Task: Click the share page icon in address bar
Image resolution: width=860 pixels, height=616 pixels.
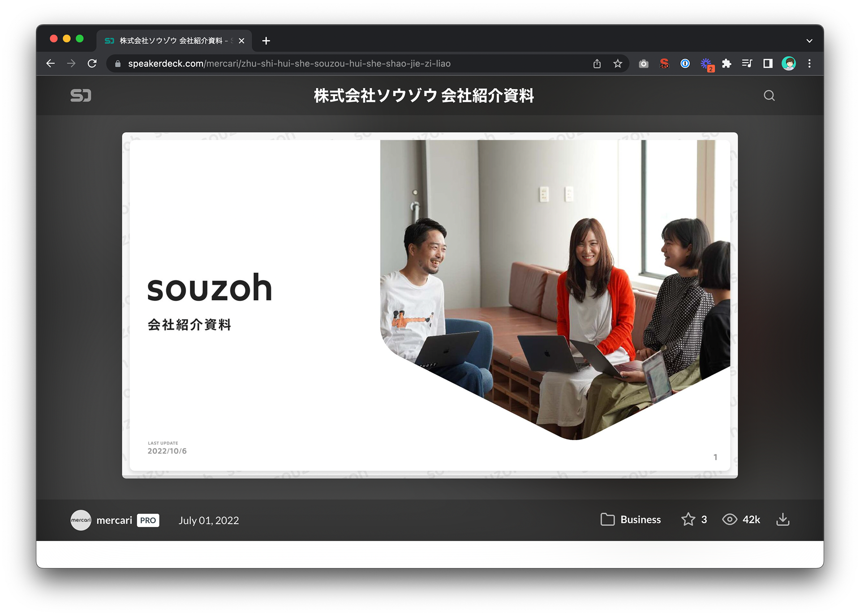Action: pos(597,64)
